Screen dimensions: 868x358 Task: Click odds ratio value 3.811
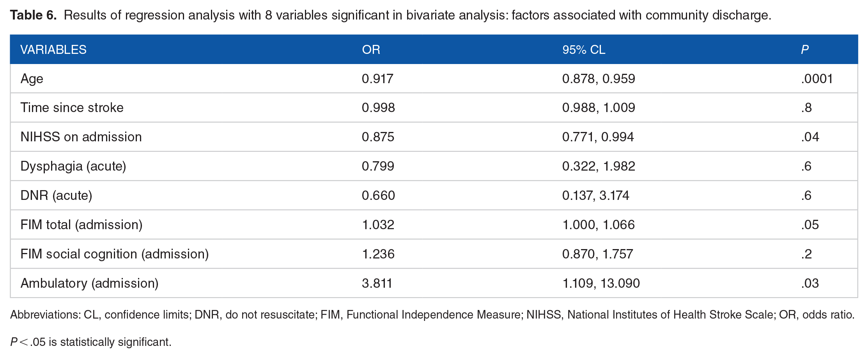point(377,283)
